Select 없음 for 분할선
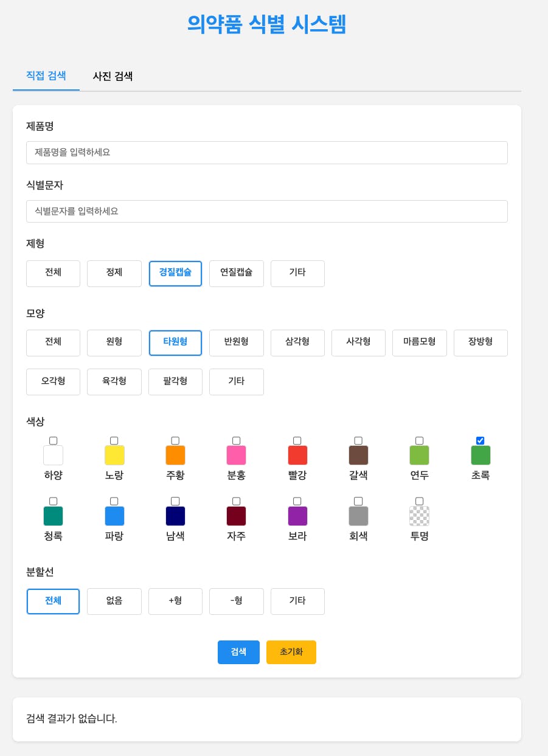 pyautogui.click(x=114, y=602)
